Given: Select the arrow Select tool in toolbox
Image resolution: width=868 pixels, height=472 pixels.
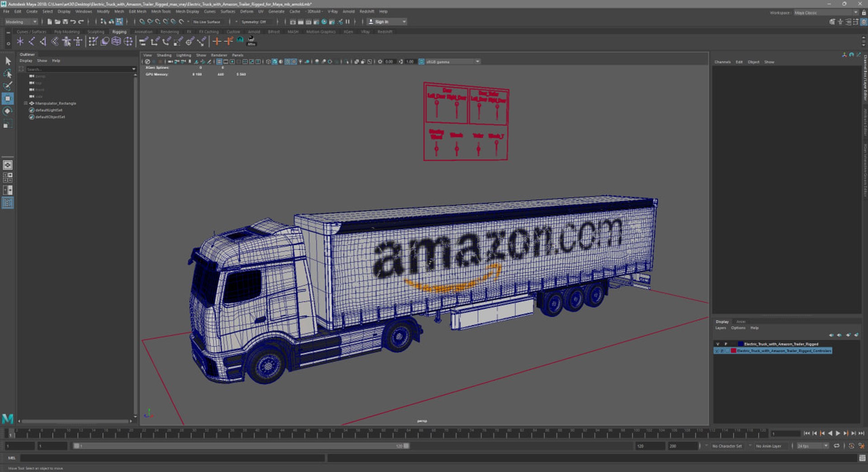Looking at the screenshot, I should 8,61.
